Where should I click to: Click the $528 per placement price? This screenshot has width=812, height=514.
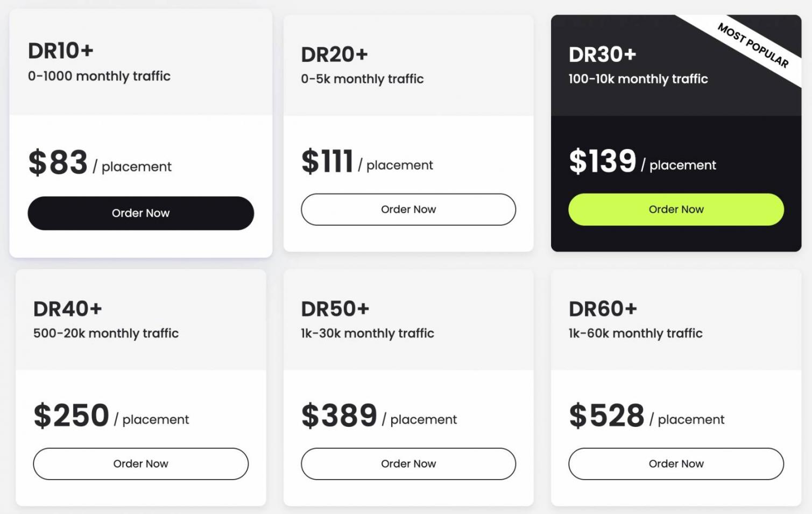[x=606, y=416]
